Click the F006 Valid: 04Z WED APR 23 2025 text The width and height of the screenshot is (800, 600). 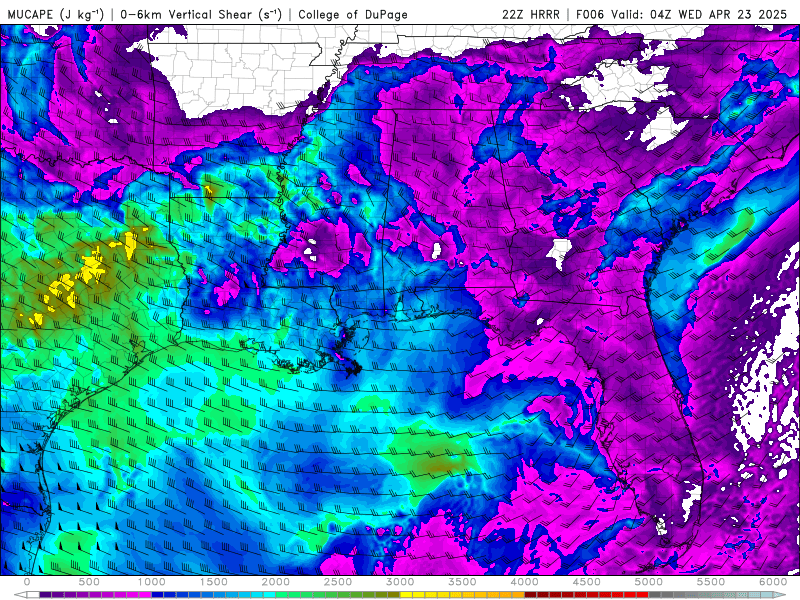pos(681,14)
